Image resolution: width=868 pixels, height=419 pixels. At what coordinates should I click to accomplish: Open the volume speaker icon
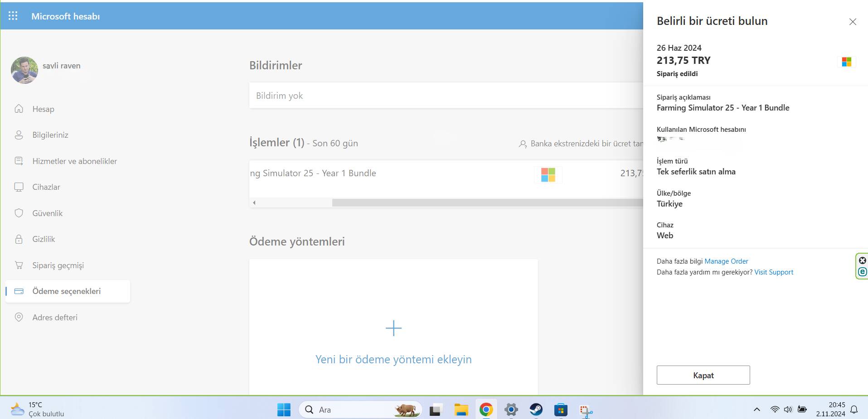pyautogui.click(x=788, y=409)
